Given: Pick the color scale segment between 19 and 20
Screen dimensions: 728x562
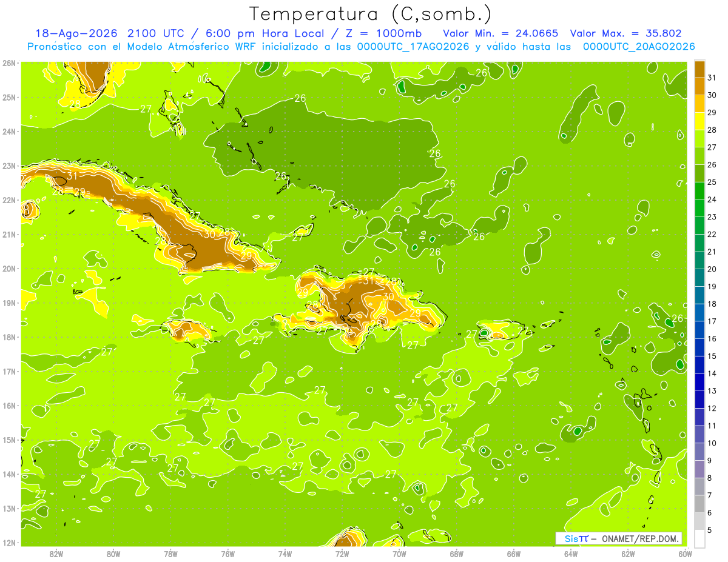Looking at the screenshot, I should (x=699, y=277).
